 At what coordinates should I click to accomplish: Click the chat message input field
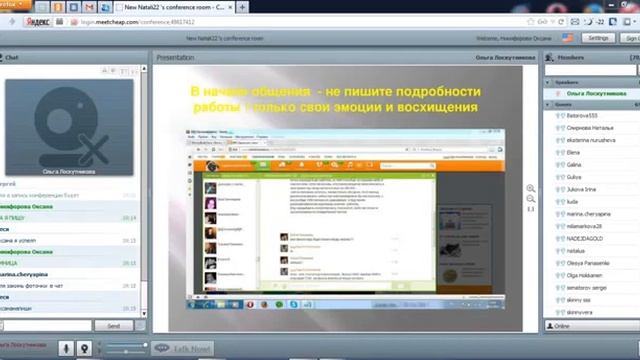point(47,326)
